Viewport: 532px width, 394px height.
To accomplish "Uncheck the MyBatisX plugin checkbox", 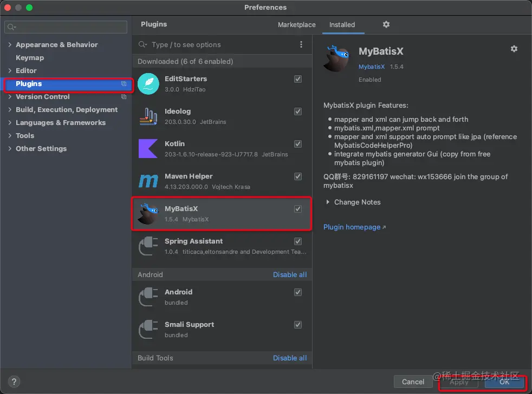I will point(298,209).
